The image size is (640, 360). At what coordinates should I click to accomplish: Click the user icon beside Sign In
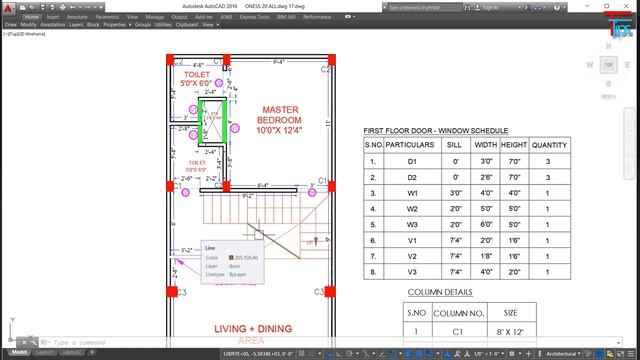coord(477,7)
